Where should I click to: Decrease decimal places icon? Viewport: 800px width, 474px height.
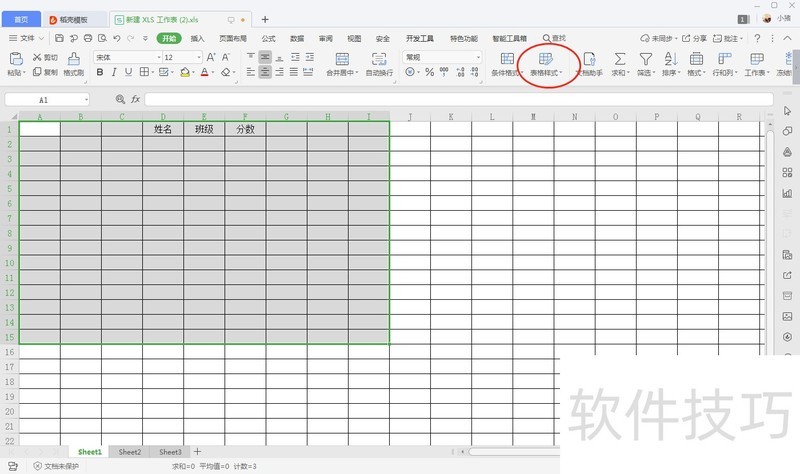point(474,72)
